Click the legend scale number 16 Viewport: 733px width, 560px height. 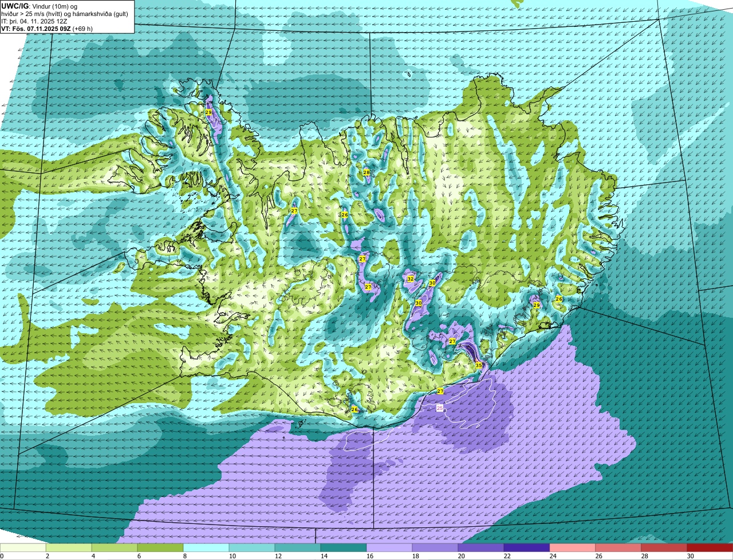(370, 556)
